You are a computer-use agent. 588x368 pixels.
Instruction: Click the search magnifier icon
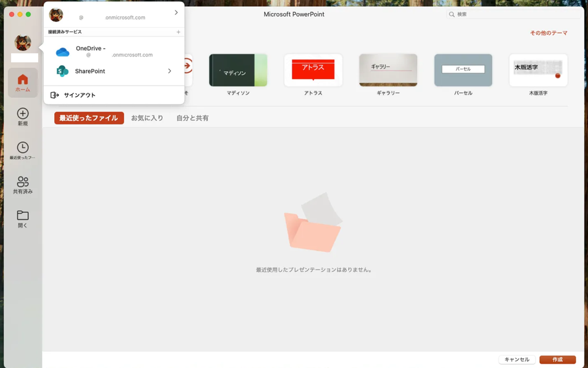pyautogui.click(x=452, y=14)
